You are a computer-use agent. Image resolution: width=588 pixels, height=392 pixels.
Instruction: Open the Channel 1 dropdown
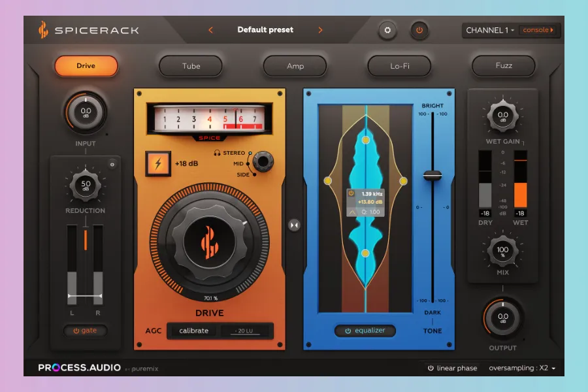490,30
